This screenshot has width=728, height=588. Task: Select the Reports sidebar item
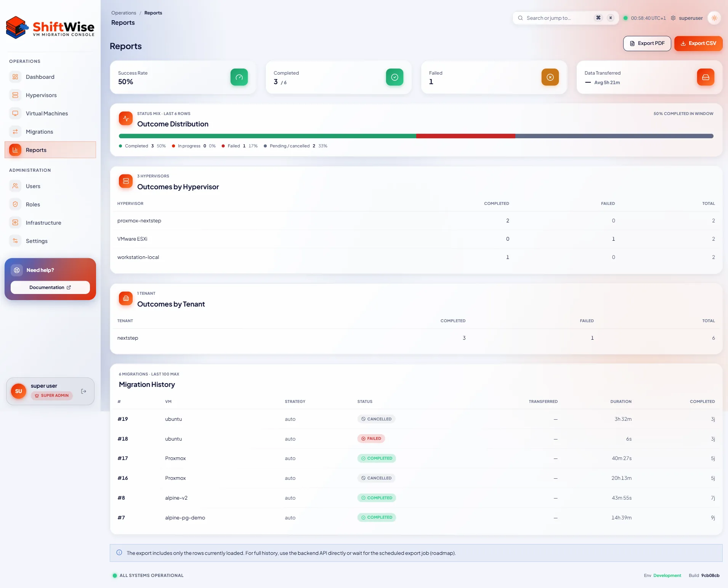50,150
